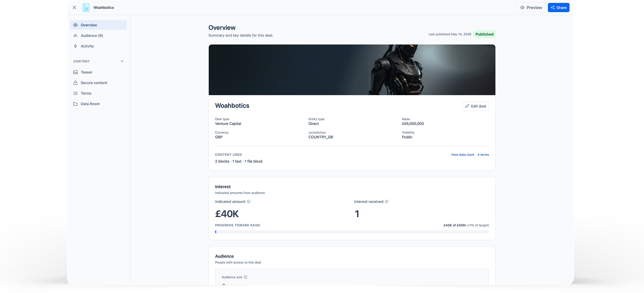Click the Share button label
The height and width of the screenshot is (293, 644).
click(x=561, y=8)
